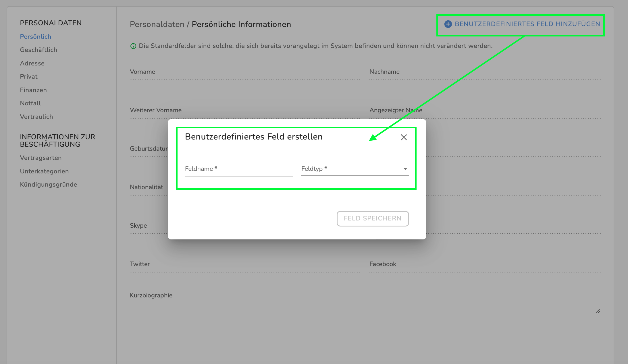Open the Privat sidebar entry

(29, 77)
